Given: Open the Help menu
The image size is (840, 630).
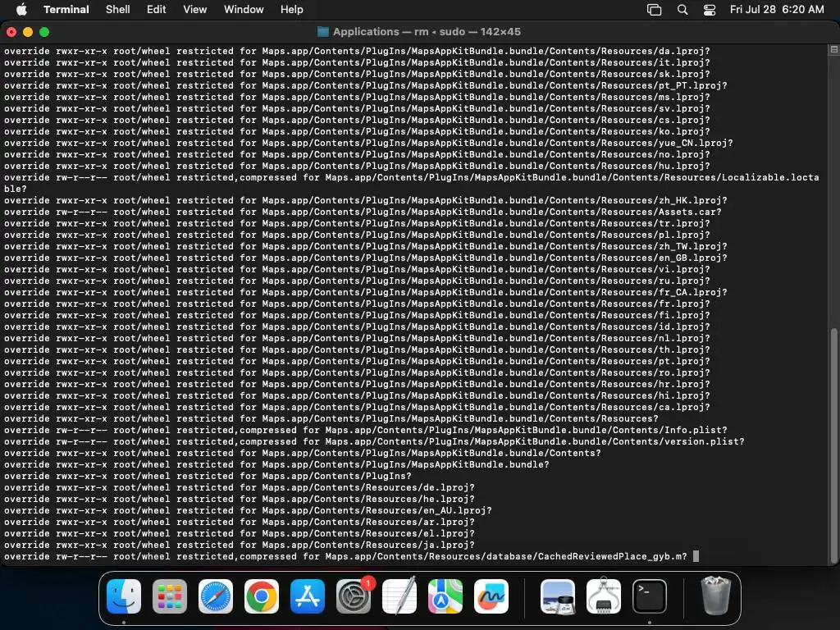Looking at the screenshot, I should point(291,9).
